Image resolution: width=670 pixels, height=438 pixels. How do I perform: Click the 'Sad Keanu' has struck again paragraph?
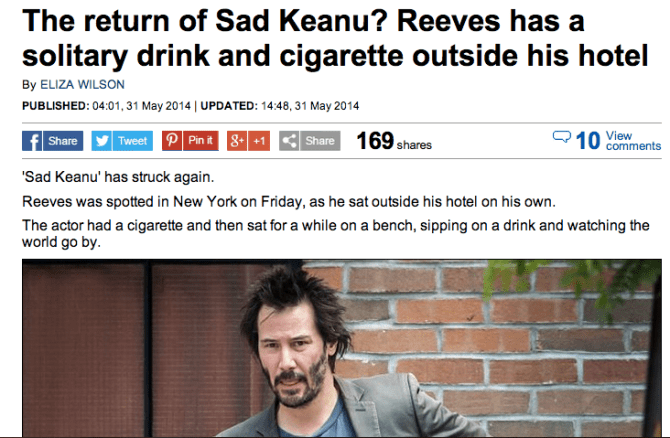coord(118,177)
